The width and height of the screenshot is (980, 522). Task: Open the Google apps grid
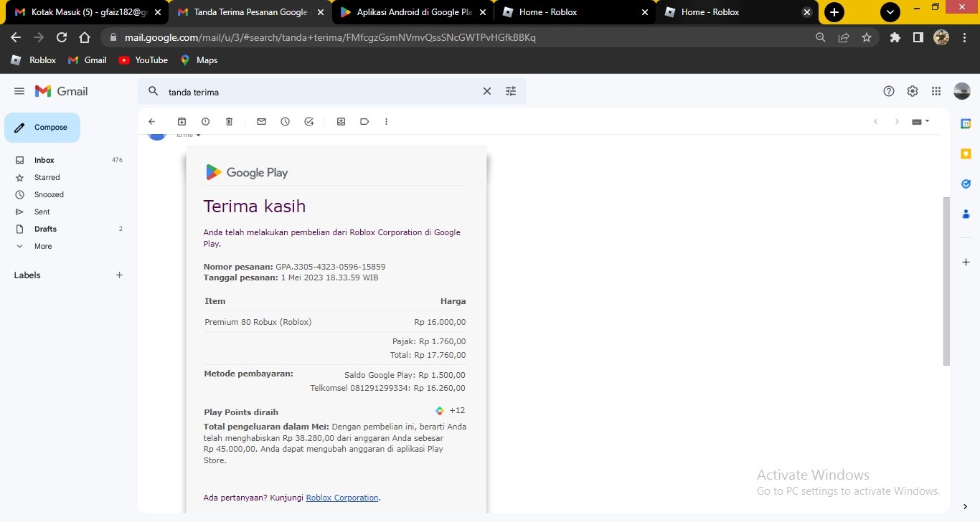pyautogui.click(x=936, y=91)
